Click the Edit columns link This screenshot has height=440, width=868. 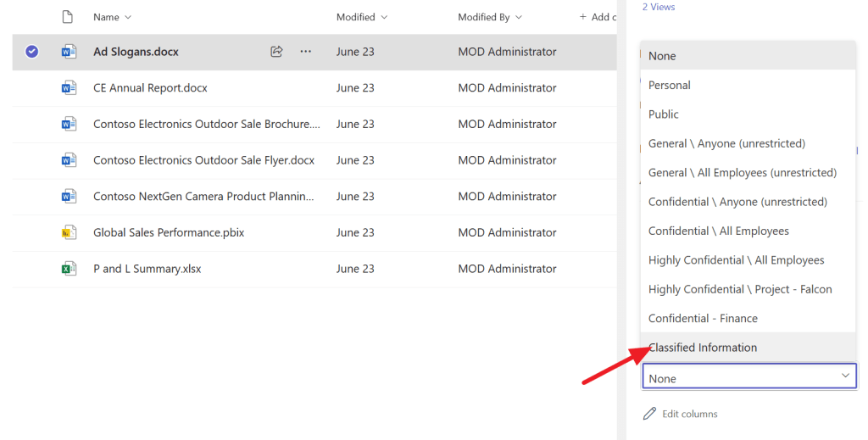point(689,414)
